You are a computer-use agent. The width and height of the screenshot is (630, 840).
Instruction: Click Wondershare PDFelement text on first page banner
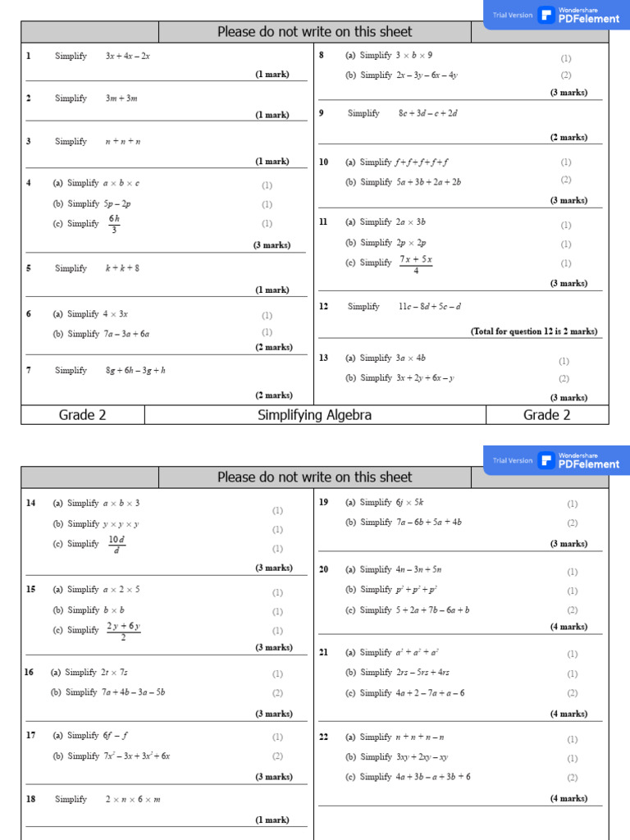point(588,16)
